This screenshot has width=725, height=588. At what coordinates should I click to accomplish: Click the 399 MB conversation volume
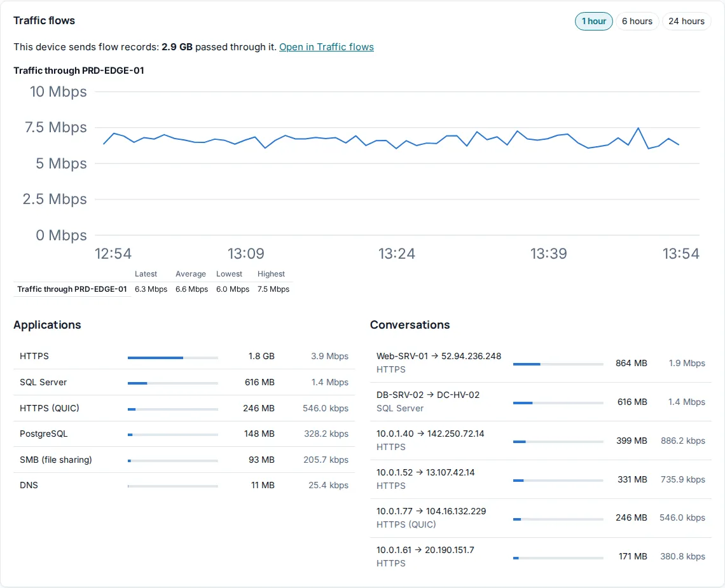[x=632, y=441]
